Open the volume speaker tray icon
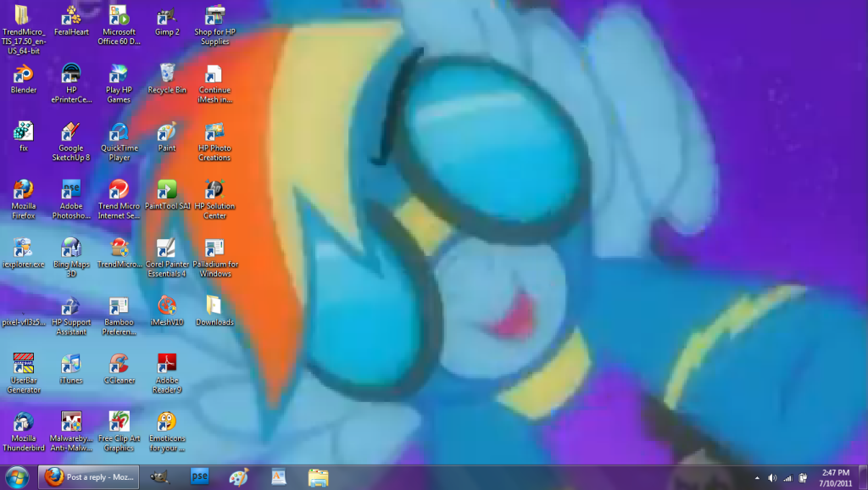The height and width of the screenshot is (490, 868). click(x=772, y=478)
